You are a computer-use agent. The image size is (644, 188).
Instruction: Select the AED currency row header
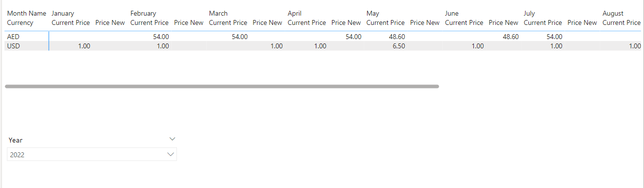coord(13,37)
